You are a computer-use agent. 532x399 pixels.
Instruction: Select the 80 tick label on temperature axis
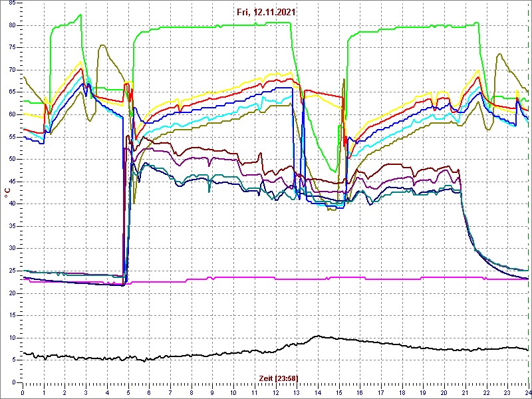[12, 25]
